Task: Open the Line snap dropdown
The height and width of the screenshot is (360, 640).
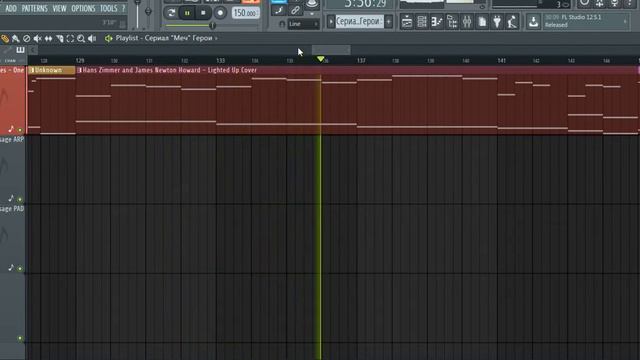Action: 303,24
